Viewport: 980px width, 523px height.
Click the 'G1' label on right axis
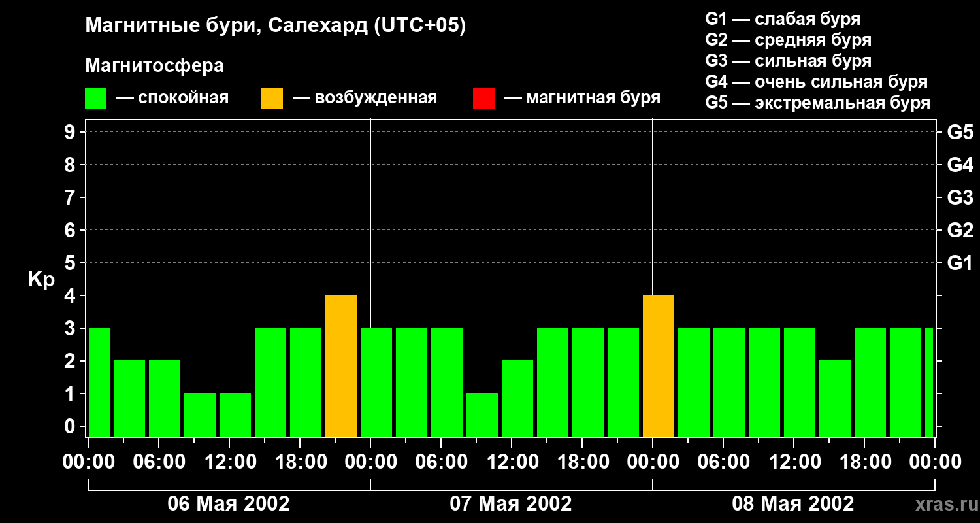click(960, 263)
